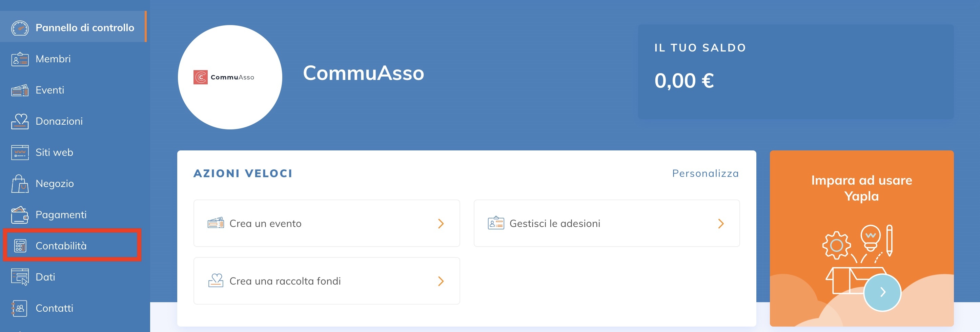The image size is (980, 332).
Task: Open the Contatti address book icon
Action: (20, 308)
